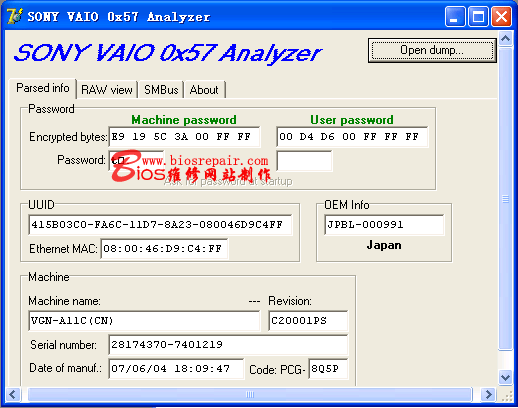
Task: Maximize the Analyzer window
Action: pos(478,16)
